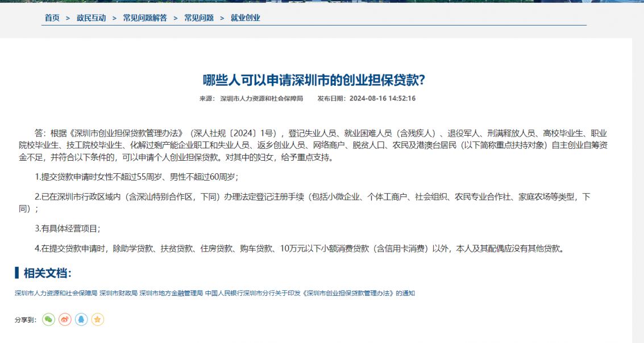Click the 分享到 label
This screenshot has width=644, height=343.
[26, 320]
